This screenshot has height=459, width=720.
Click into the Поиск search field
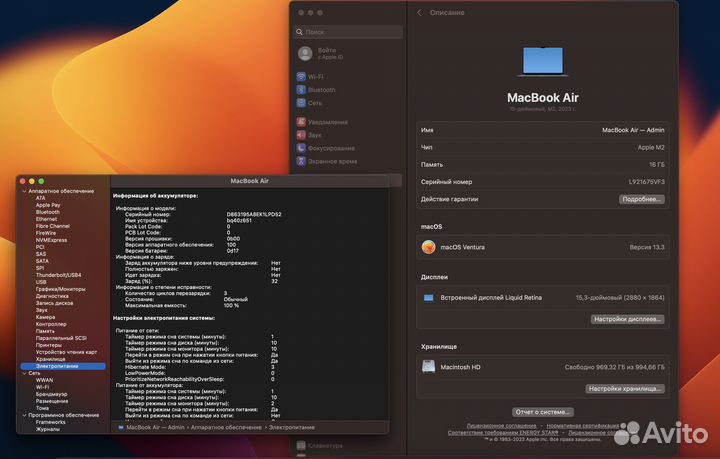tap(348, 32)
